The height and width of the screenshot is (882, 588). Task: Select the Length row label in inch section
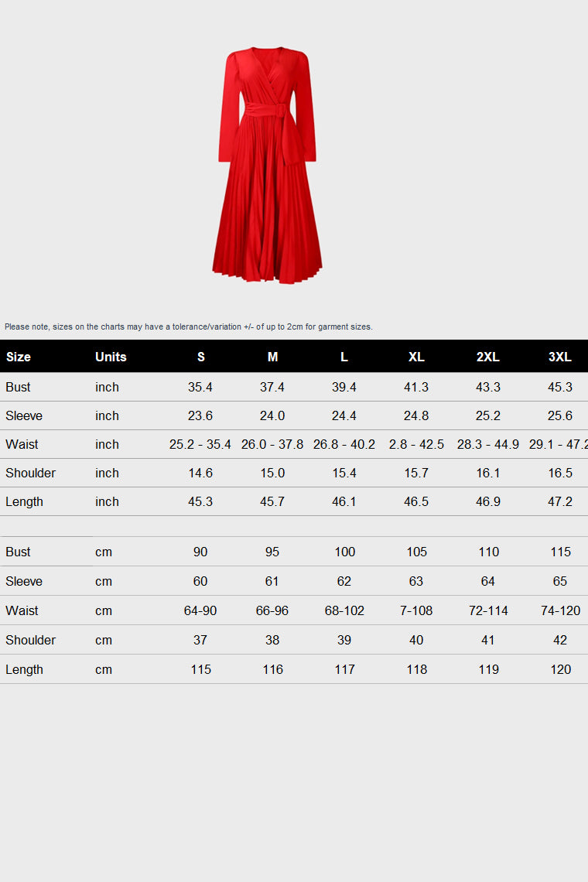24,502
